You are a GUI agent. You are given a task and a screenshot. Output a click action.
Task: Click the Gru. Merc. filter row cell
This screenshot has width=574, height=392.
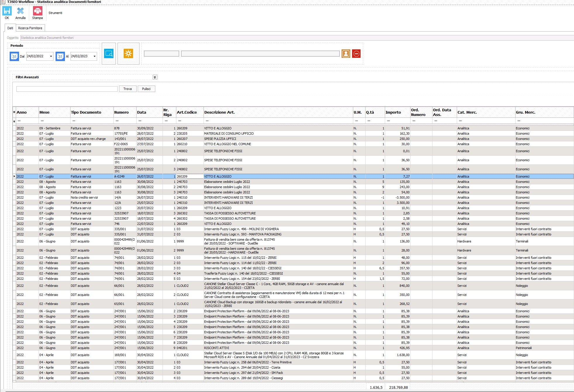544,121
